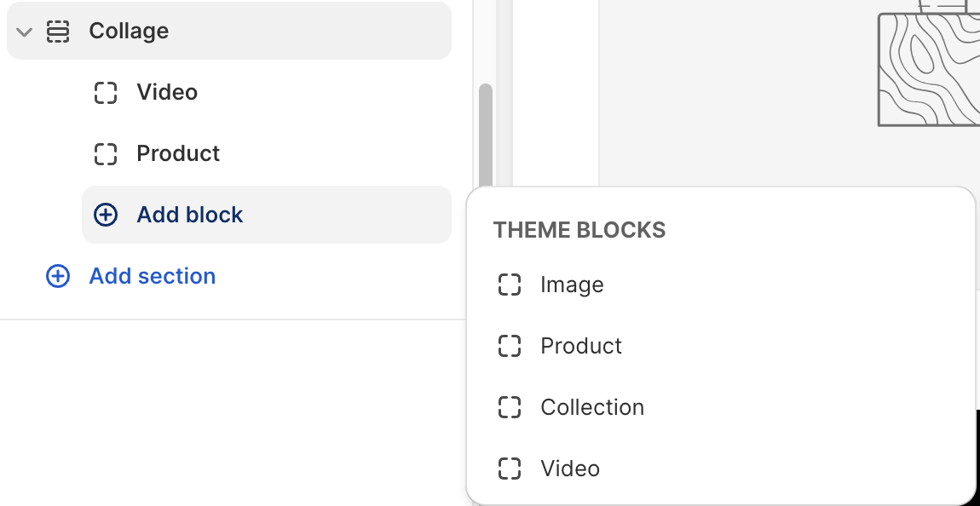Select the Collage section label
Screen dimensions: 980x506
click(129, 32)
